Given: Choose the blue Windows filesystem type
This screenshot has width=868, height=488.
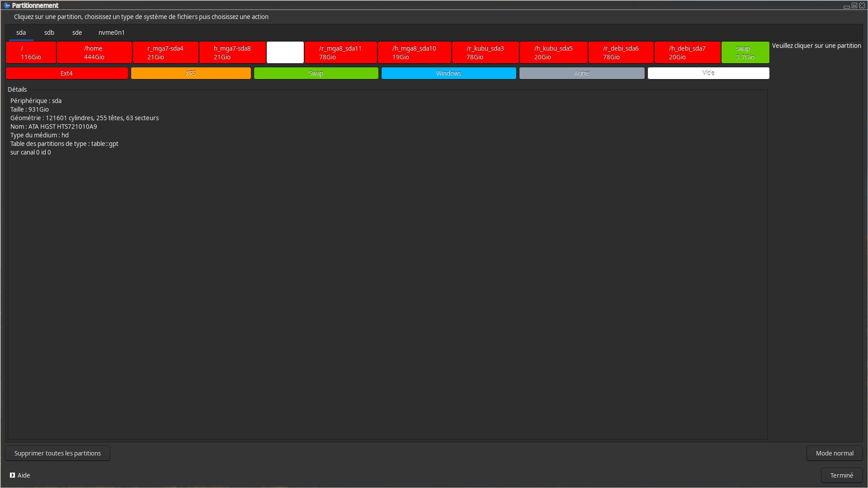Looking at the screenshot, I should pos(449,73).
